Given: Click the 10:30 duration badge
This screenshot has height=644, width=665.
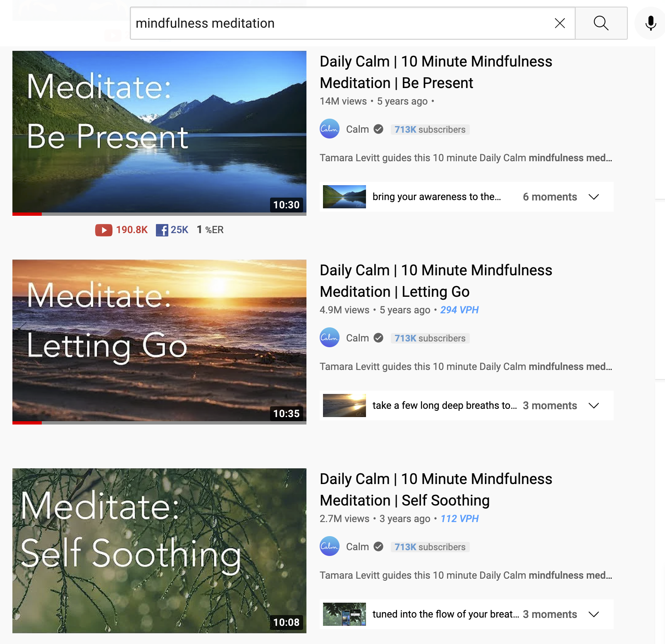Looking at the screenshot, I should tap(286, 205).
